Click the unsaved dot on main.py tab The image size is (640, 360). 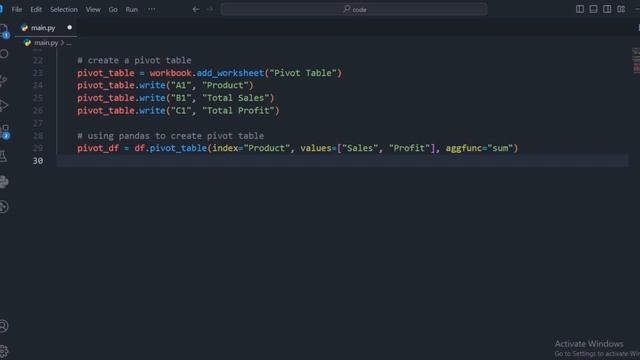click(69, 27)
